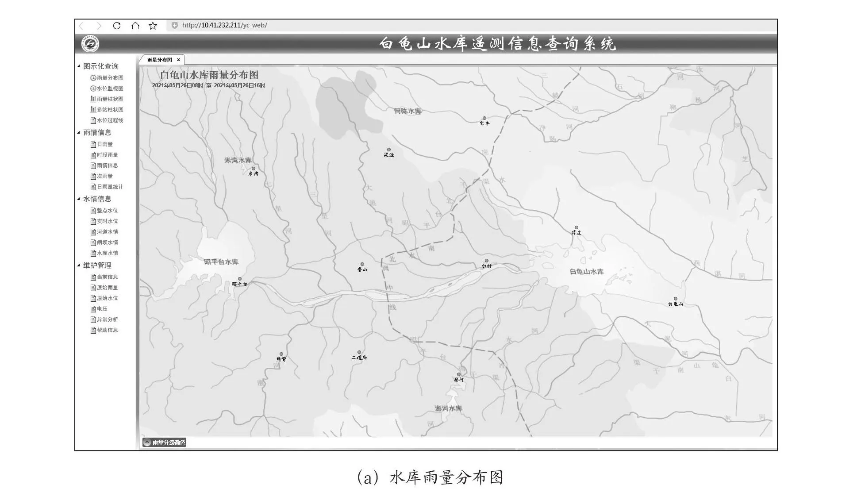Click the 宝丰 rain station marker
Viewport: 857px width, 504px height.
click(484, 119)
